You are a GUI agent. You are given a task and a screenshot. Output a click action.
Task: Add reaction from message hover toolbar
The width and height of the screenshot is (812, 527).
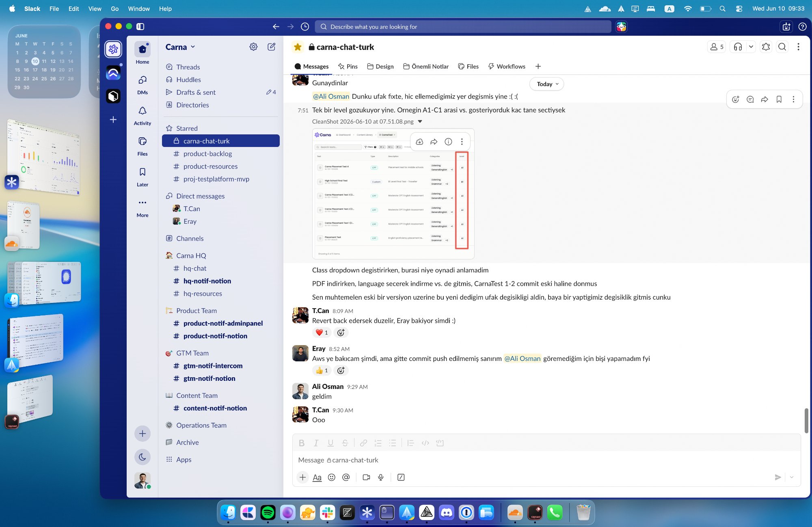[736, 99]
